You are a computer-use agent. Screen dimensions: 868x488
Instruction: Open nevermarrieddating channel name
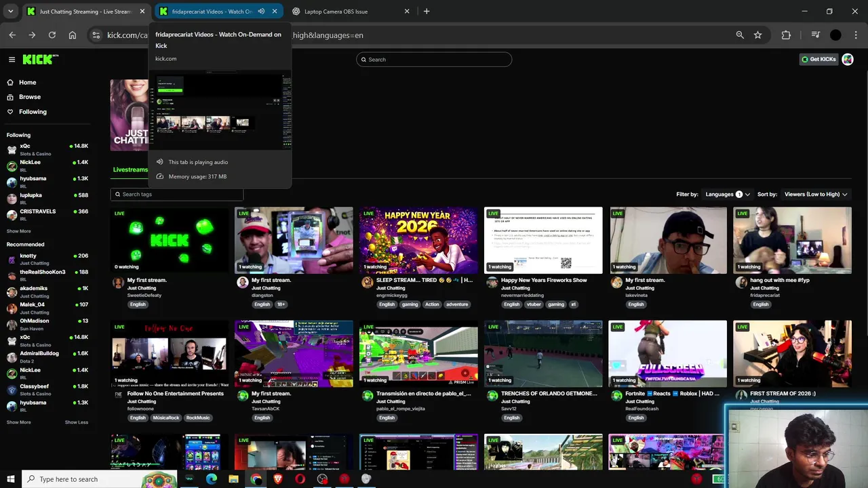pos(524,296)
